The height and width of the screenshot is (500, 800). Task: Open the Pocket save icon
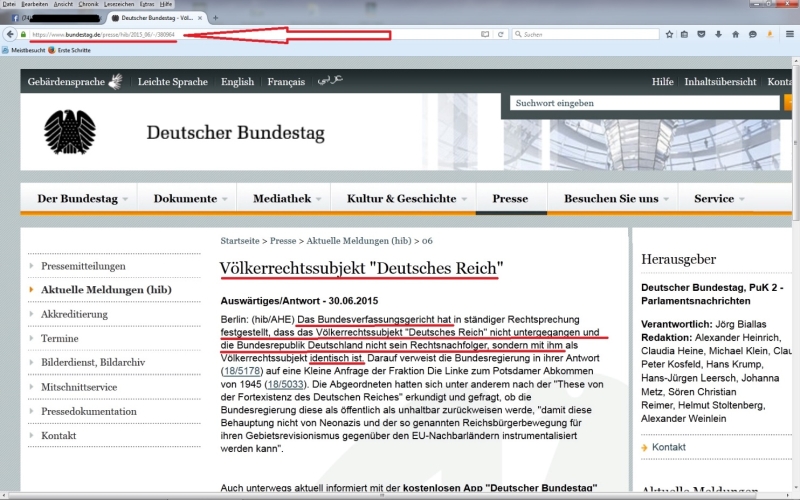click(702, 34)
